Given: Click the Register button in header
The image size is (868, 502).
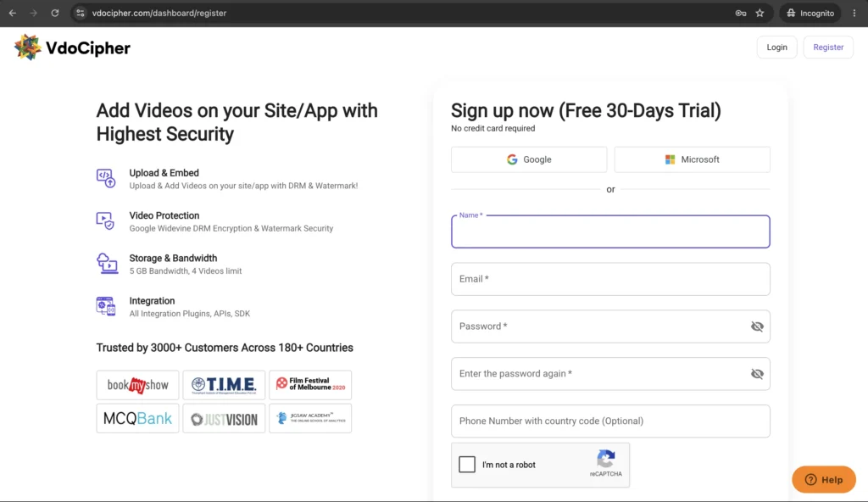Looking at the screenshot, I should coord(828,47).
